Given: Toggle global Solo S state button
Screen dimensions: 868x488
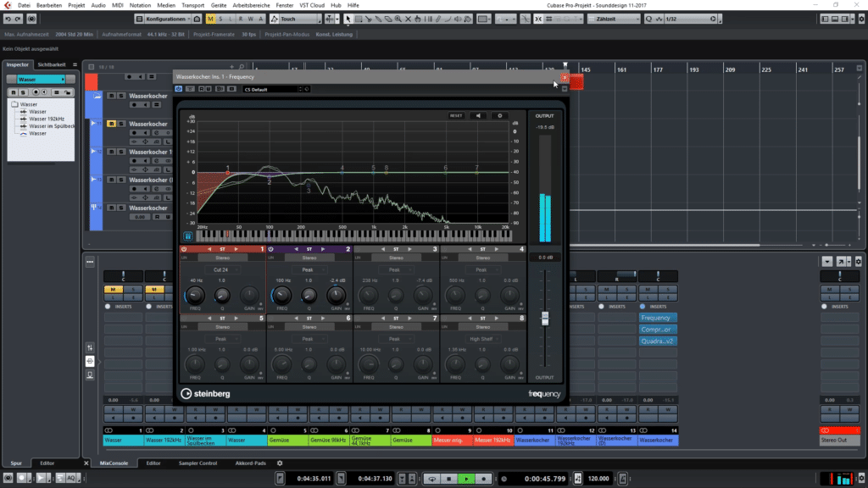Looking at the screenshot, I should click(220, 19).
